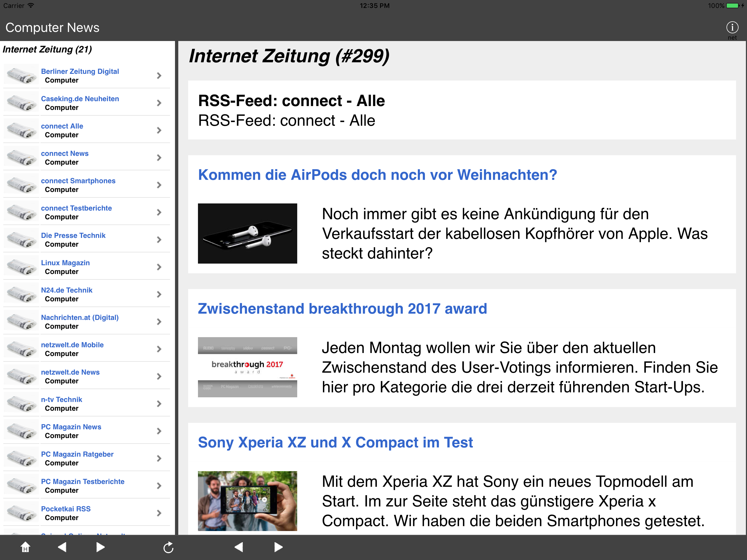The image size is (747, 560).
Task: Tap chevron next to PC Magazin News
Action: [159, 431]
